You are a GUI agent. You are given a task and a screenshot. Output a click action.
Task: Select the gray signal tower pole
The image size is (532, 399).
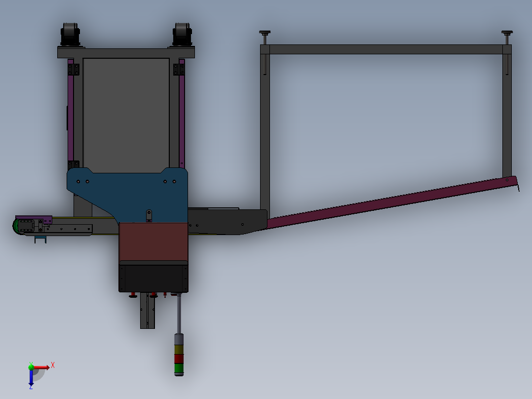179,314
